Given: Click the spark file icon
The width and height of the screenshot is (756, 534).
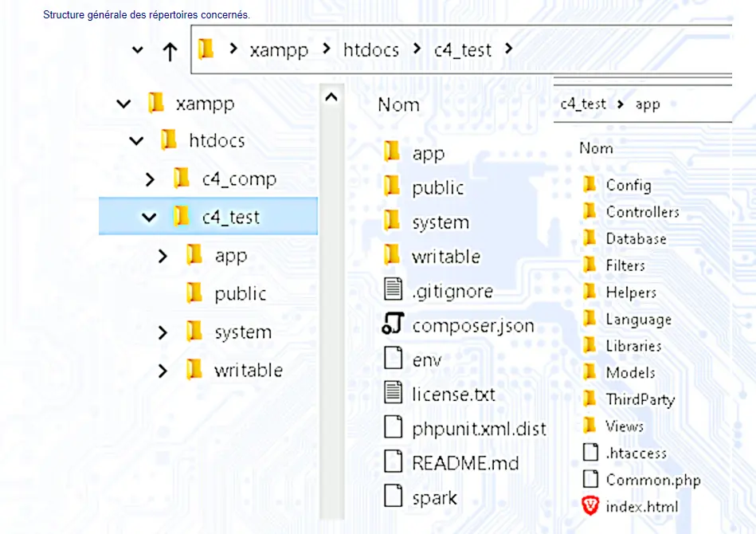Looking at the screenshot, I should (x=393, y=496).
